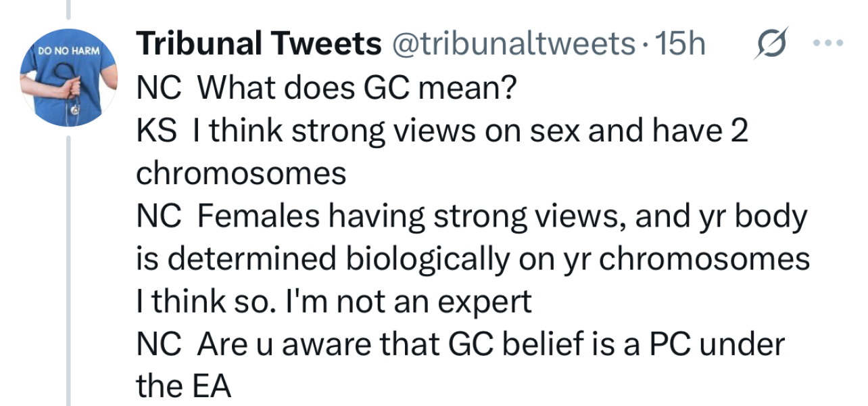This screenshot has height=406, width=868.
Task: Click the thread line above the avatar
Action: (68, 9)
